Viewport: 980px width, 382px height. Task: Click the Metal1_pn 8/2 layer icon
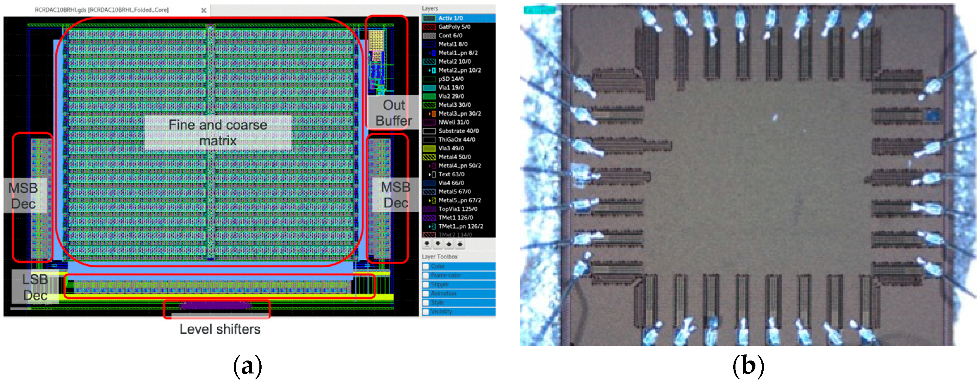click(434, 53)
